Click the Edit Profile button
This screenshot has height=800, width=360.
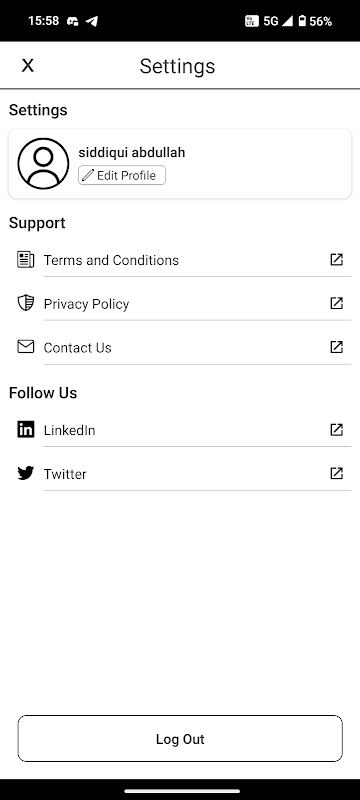(x=122, y=175)
